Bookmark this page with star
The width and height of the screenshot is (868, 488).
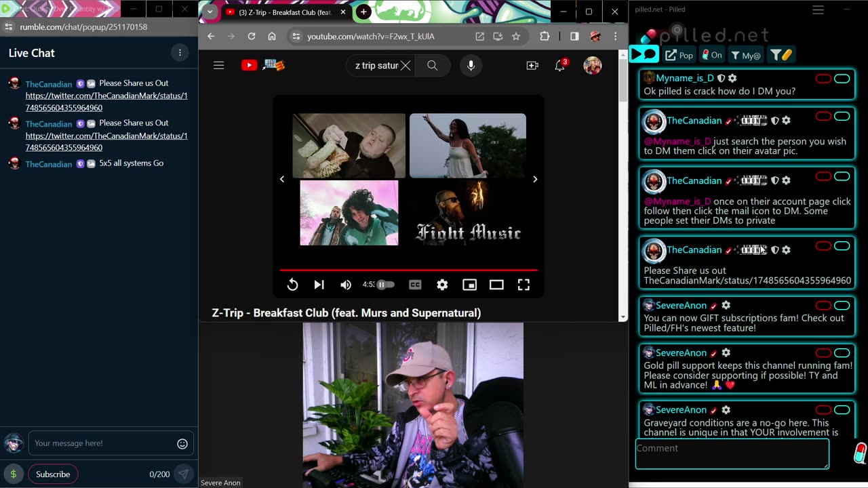click(516, 37)
